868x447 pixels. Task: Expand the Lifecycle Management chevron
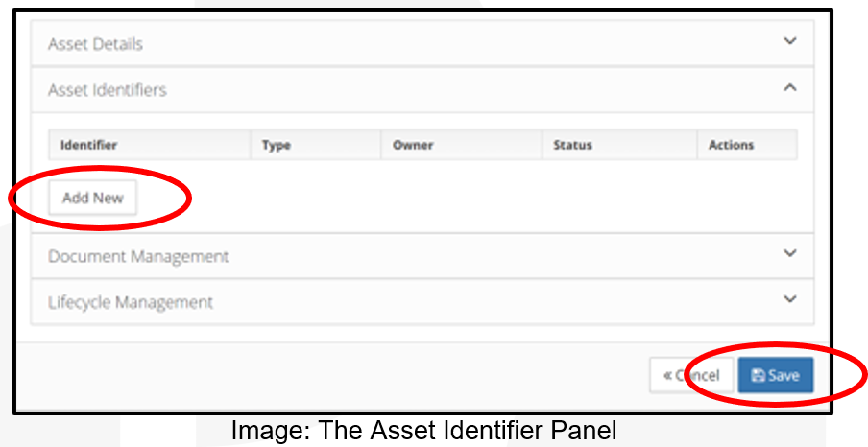click(790, 299)
